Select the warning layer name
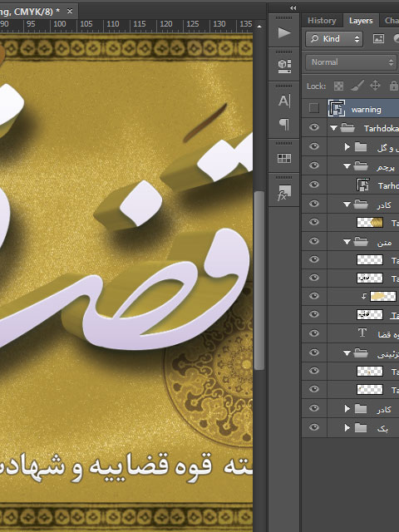This screenshot has height=532, width=399. [x=366, y=110]
